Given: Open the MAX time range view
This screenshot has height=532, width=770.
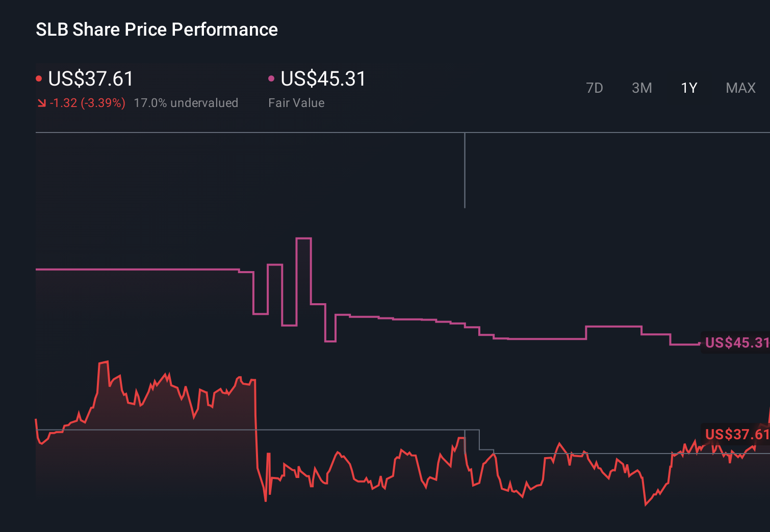Looking at the screenshot, I should click(740, 88).
